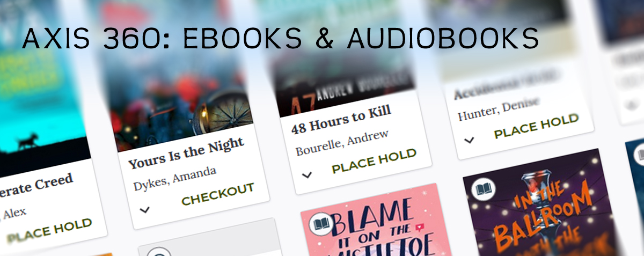Click the circular icon on the gray placeholder card
Viewport: 644px width, 256px height.
coord(160,253)
